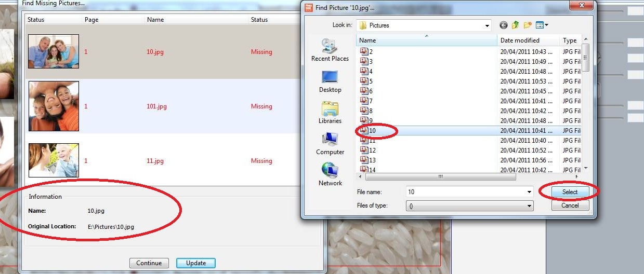Viewport: 644px width, 274px height.
Task: Select file 12 in the file list
Action: [372, 150]
